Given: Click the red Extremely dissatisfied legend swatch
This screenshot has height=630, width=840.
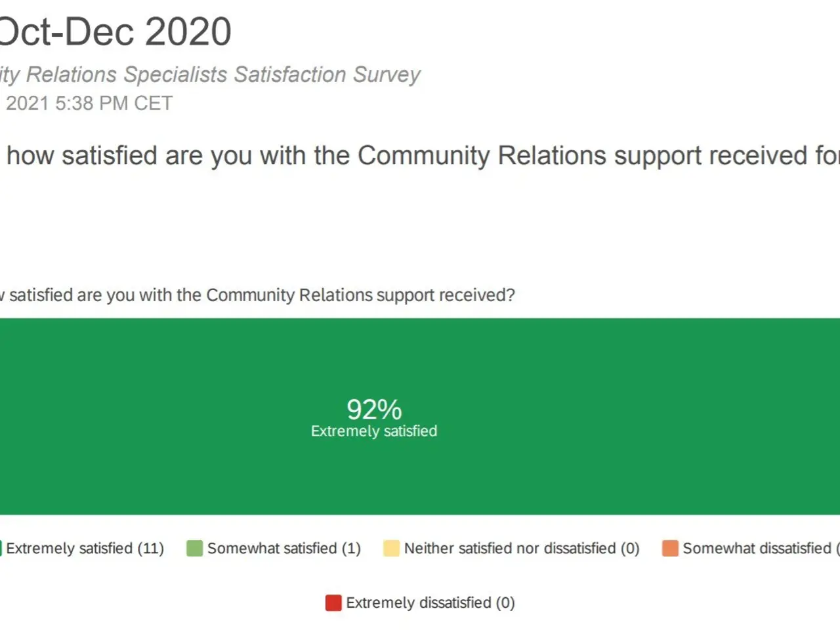Looking at the screenshot, I should 333,602.
